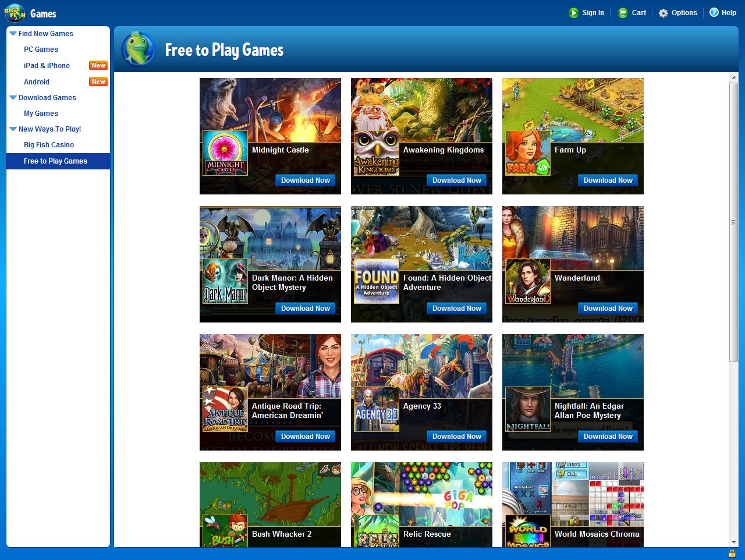Open the Cart icon
Image resolution: width=745 pixels, height=560 pixels.
click(623, 13)
